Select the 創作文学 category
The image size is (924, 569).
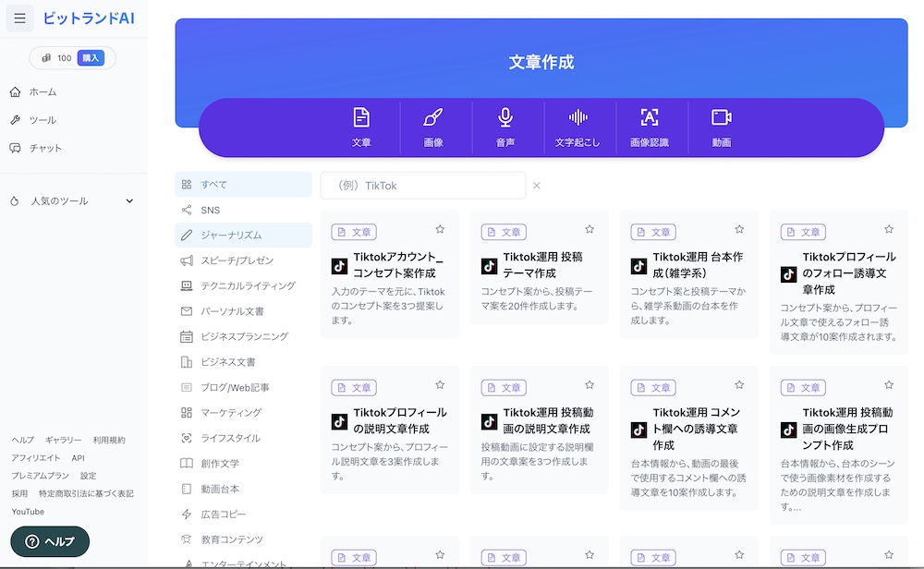pos(243,464)
